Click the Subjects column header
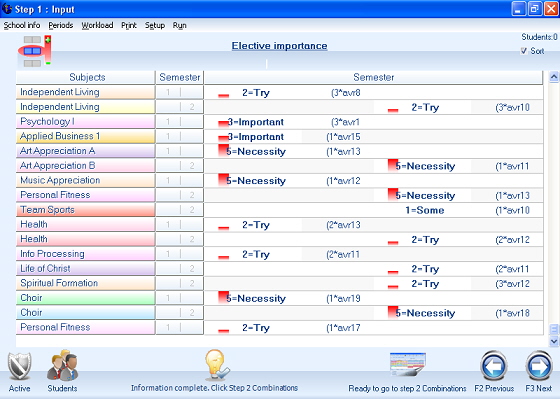Viewport: 560px width, 399px height. (86, 77)
